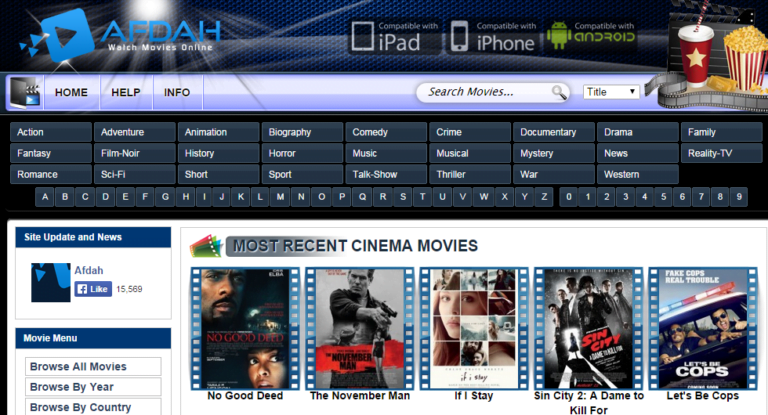
Task: Select the Documentary genre button
Action: [553, 132]
